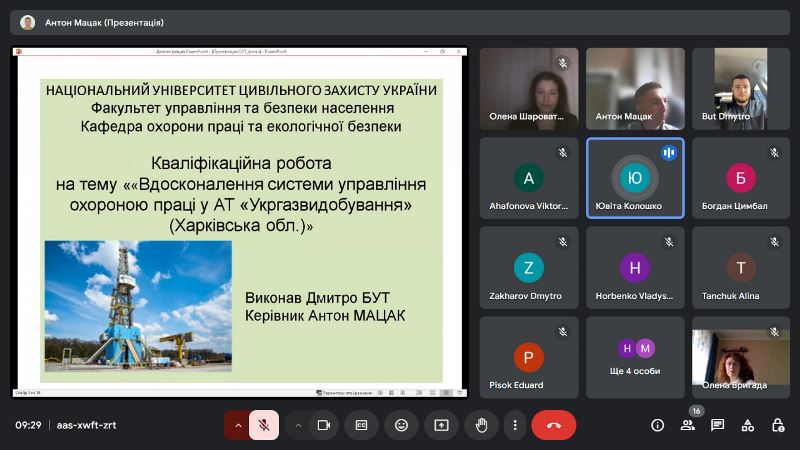Click Pisok Eduard participant tile
The image size is (800, 450).
coord(529,357)
